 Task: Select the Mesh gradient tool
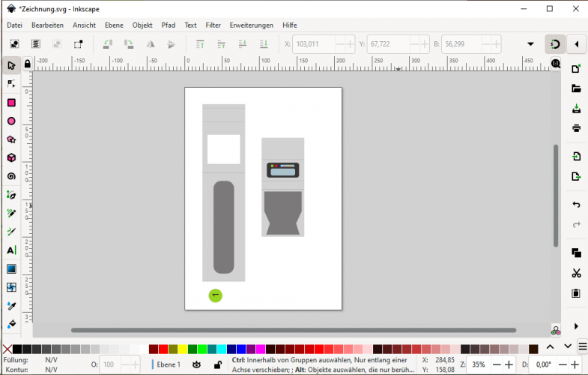(x=11, y=287)
